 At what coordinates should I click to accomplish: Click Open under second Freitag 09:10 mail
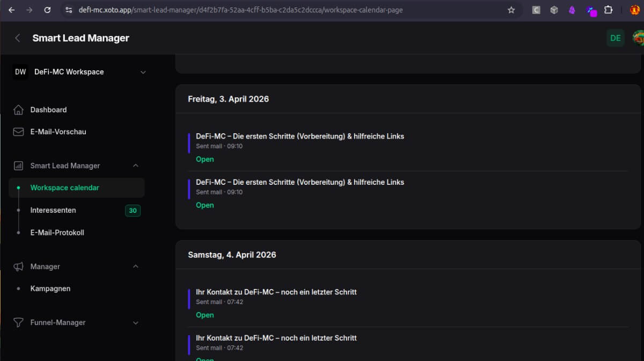tap(205, 205)
